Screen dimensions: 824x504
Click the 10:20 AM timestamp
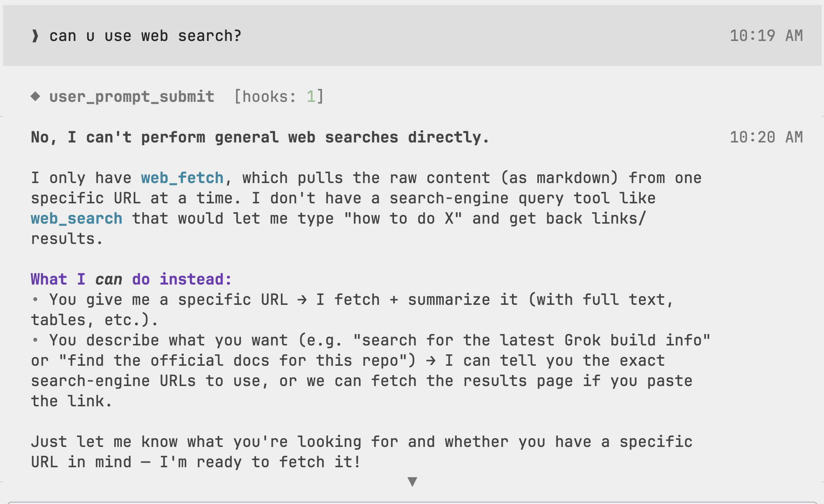pyautogui.click(x=766, y=137)
